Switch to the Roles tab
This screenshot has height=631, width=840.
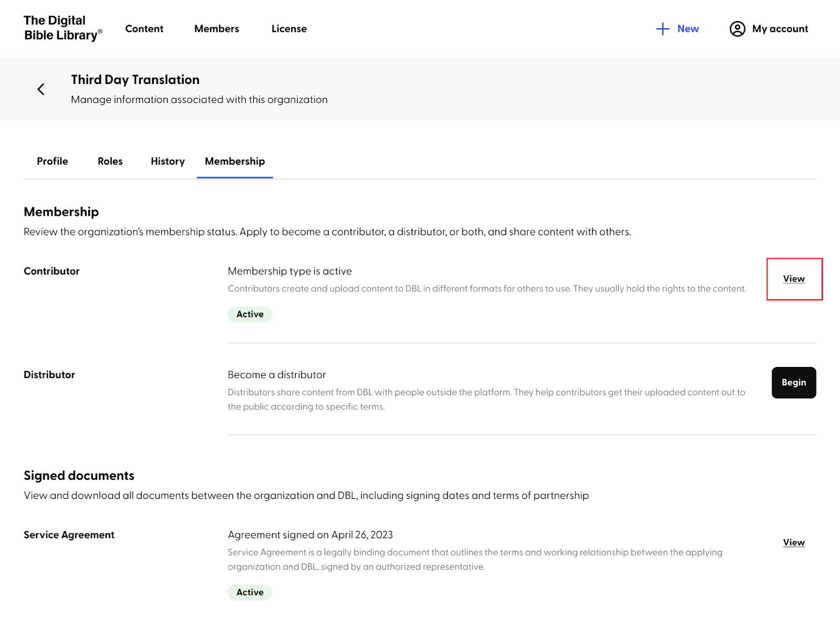[110, 161]
